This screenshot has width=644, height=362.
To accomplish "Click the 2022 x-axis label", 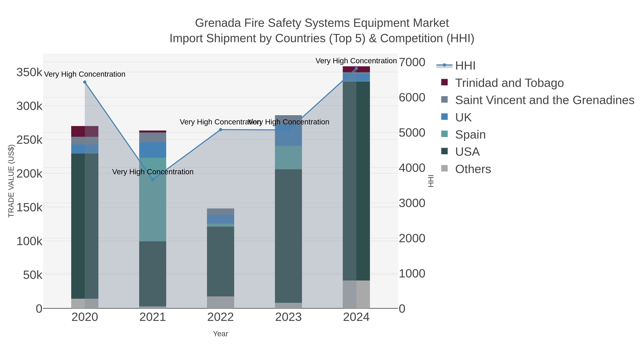I will 221,317.
